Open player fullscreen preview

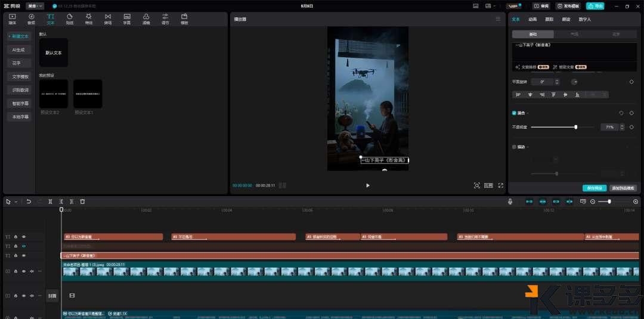[501, 185]
